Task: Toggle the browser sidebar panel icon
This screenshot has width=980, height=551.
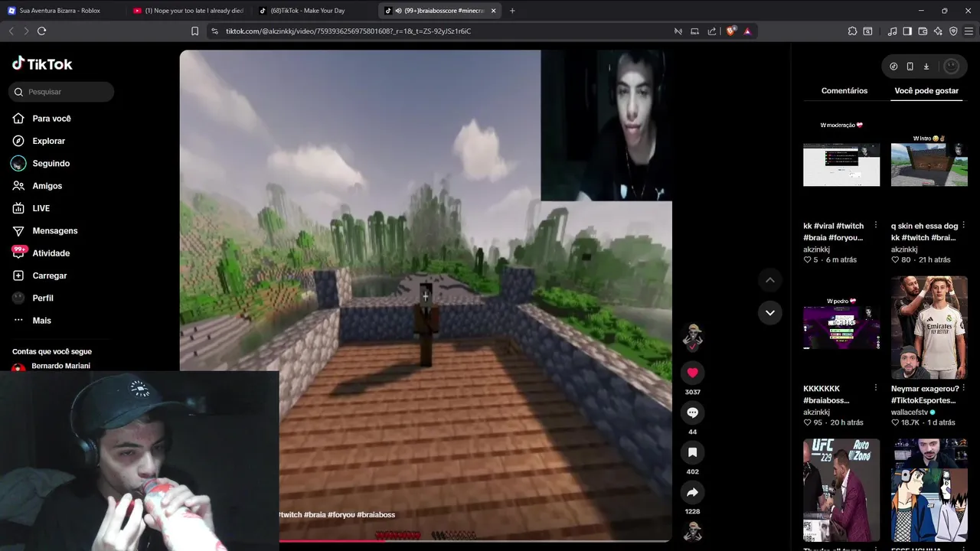Action: coord(907,31)
